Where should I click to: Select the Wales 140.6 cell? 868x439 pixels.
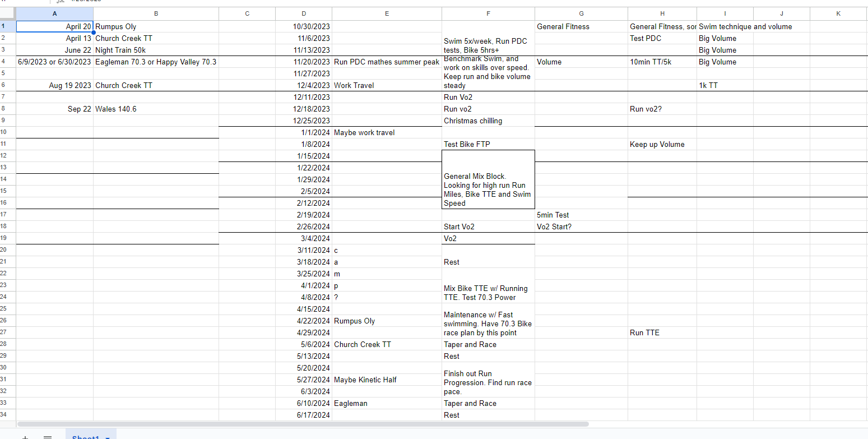tap(155, 109)
